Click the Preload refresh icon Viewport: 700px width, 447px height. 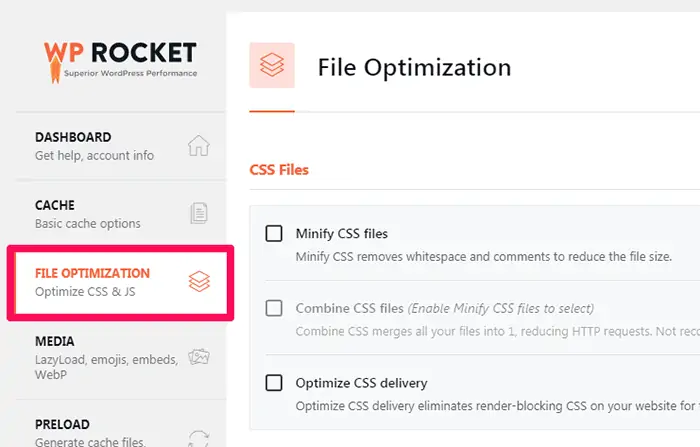pyautogui.click(x=199, y=434)
